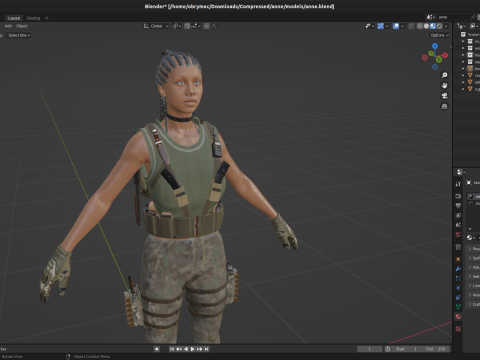Image resolution: width=480 pixels, height=360 pixels.
Task: Open proportional editing falloff dropdown
Action: (x=215, y=26)
